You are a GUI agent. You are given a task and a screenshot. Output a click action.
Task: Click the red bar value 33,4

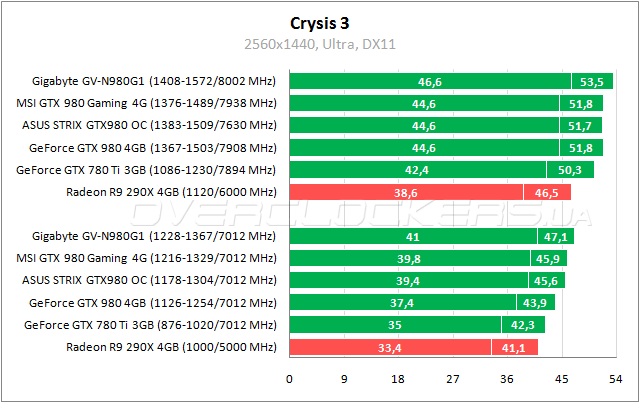point(388,347)
